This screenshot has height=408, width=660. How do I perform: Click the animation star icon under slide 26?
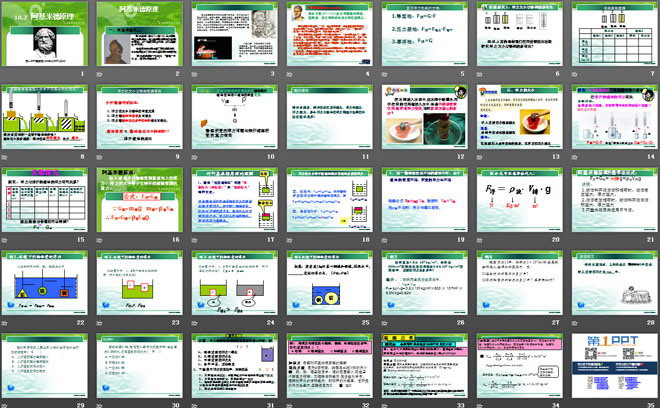point(385,323)
